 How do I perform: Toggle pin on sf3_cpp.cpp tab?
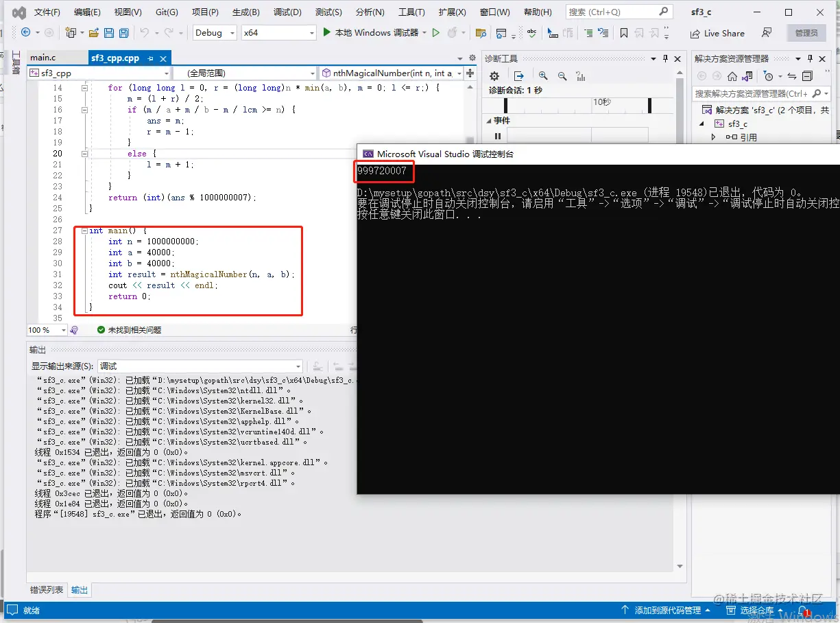click(150, 58)
